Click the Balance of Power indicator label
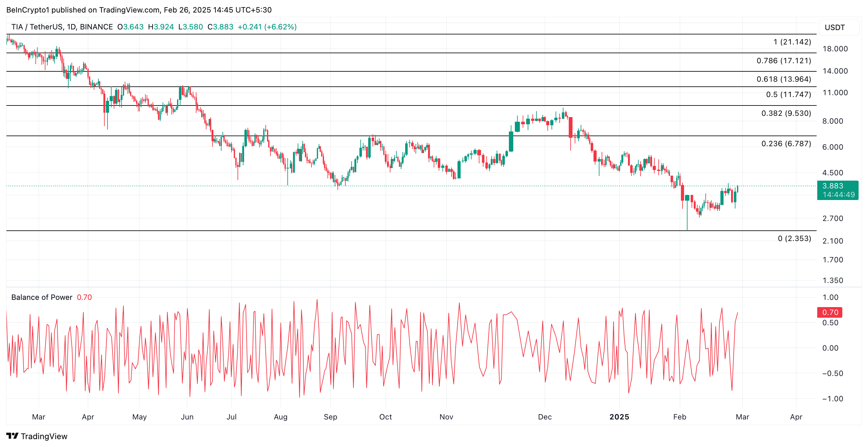 tap(41, 297)
